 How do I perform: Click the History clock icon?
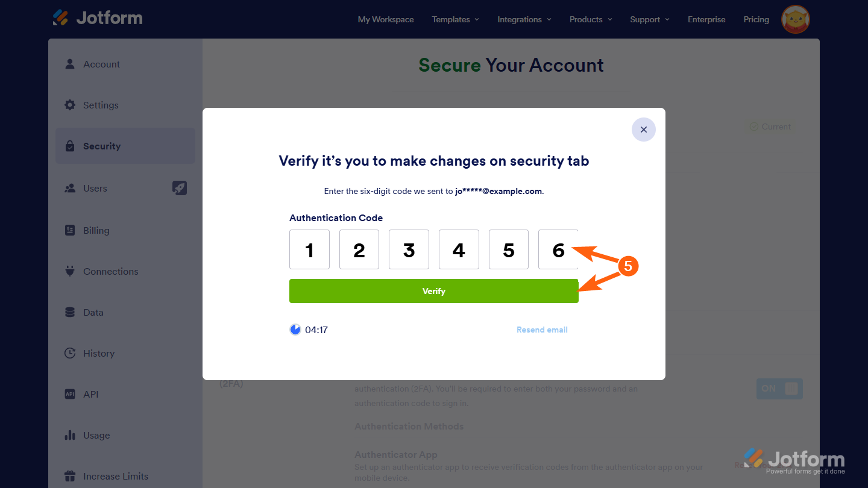tap(70, 353)
